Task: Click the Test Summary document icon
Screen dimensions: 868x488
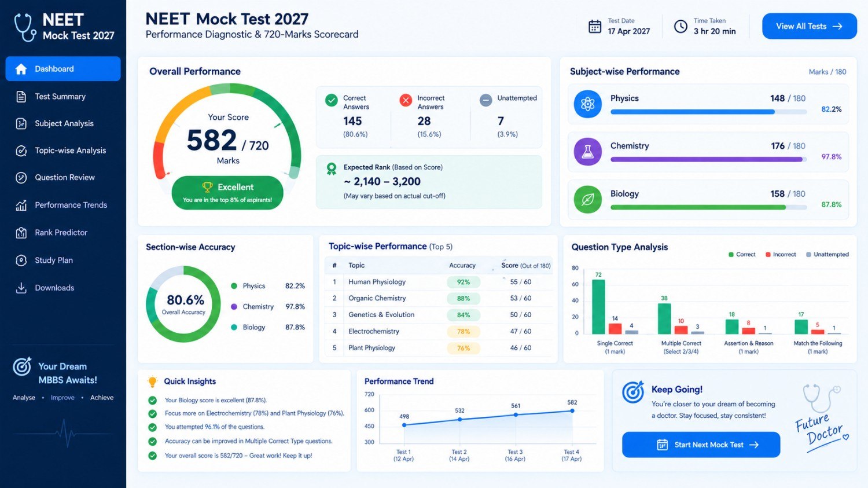Action: click(x=21, y=97)
